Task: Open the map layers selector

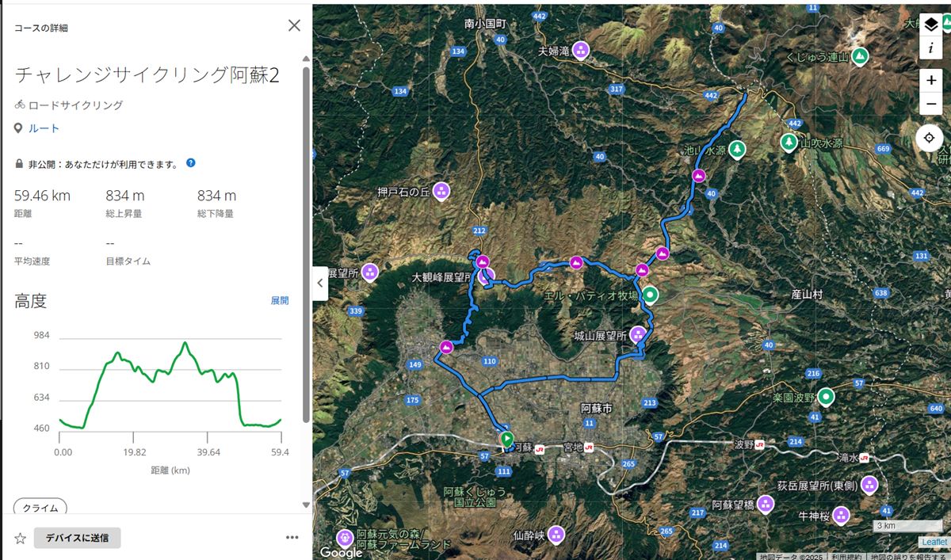Action: (930, 24)
